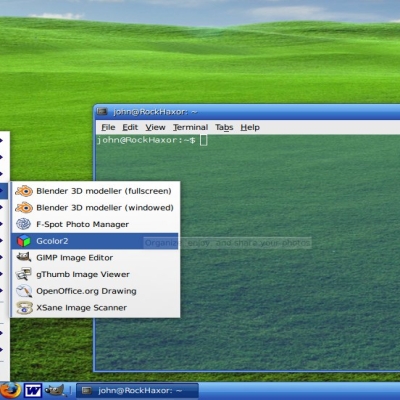Click the OpenOffice.org Drawing icon
This screenshot has width=400, height=400.
[24, 291]
